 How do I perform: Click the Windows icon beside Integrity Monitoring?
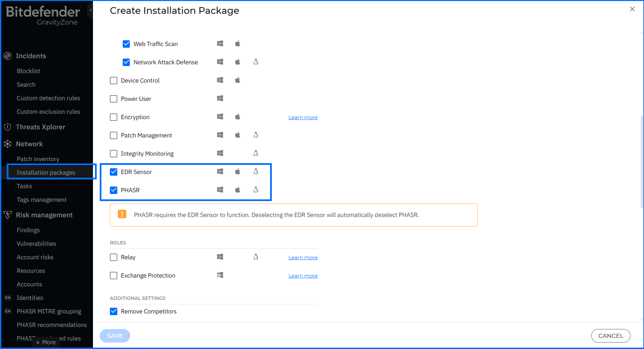(220, 153)
